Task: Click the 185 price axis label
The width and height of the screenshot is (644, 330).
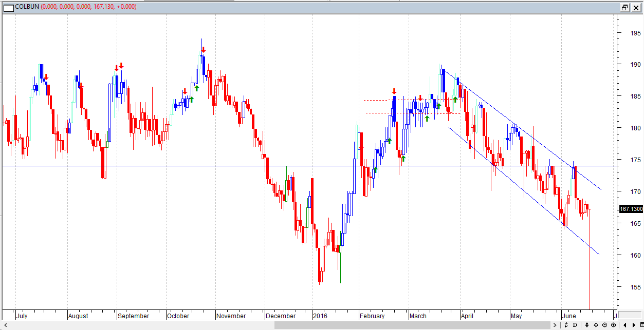Action: pos(636,96)
